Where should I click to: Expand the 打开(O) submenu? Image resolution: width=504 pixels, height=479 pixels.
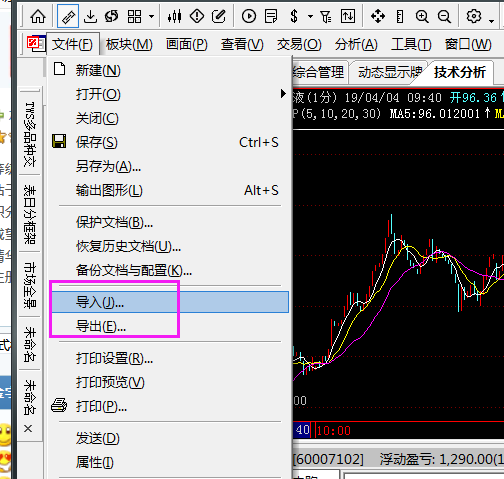[169, 94]
